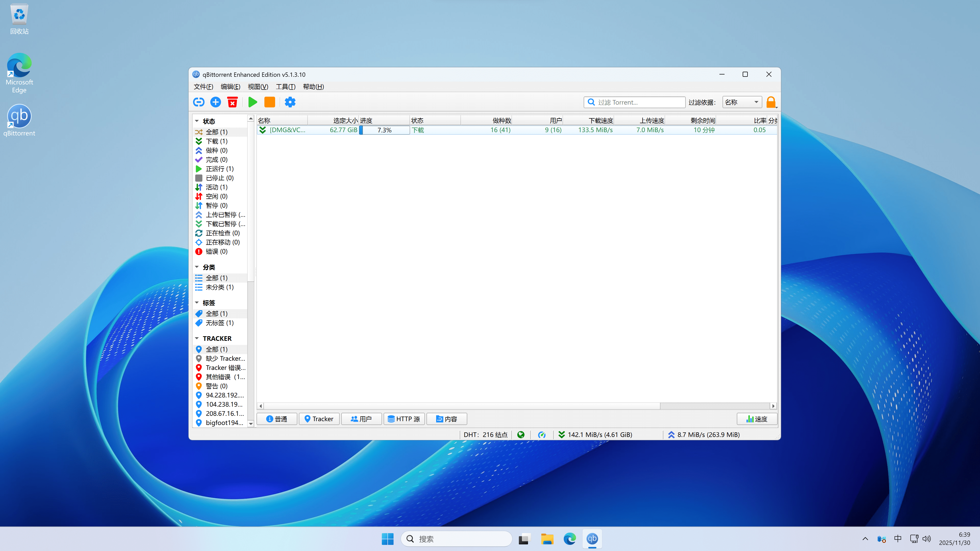Toggle alternative speed limits icon
Image resolution: width=980 pixels, height=551 pixels.
(x=542, y=434)
